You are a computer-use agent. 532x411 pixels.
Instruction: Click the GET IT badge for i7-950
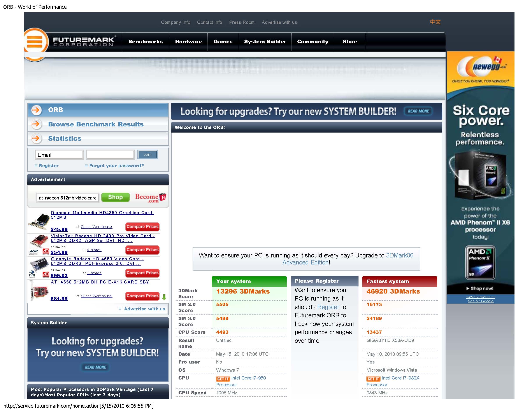click(223, 379)
